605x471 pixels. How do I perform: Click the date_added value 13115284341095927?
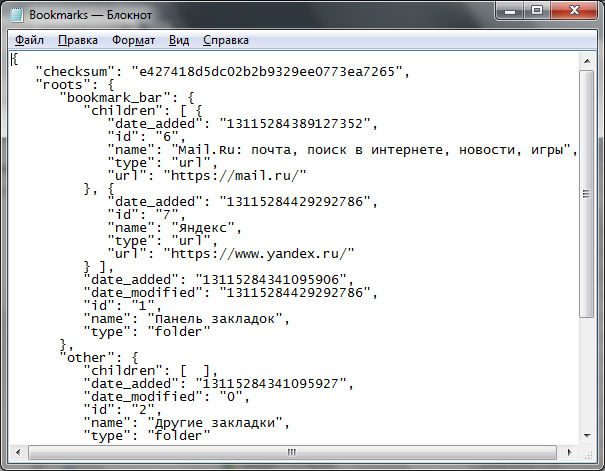click(271, 384)
